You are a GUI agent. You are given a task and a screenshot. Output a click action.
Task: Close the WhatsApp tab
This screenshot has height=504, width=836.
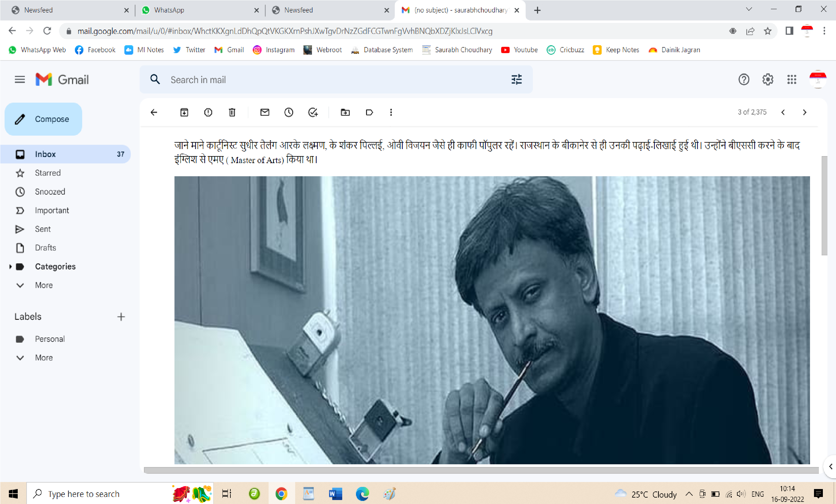(x=256, y=10)
